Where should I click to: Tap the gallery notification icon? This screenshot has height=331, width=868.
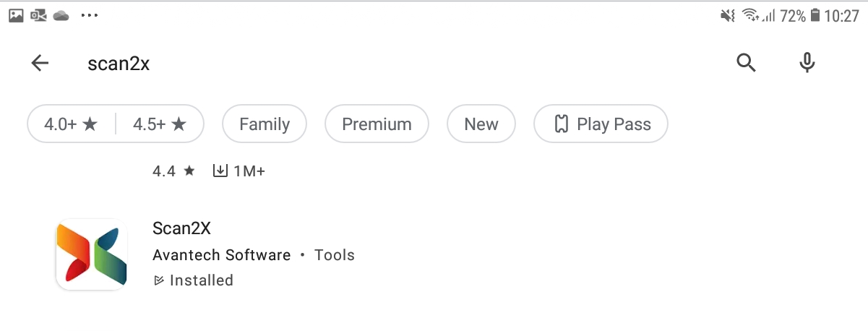(16, 15)
